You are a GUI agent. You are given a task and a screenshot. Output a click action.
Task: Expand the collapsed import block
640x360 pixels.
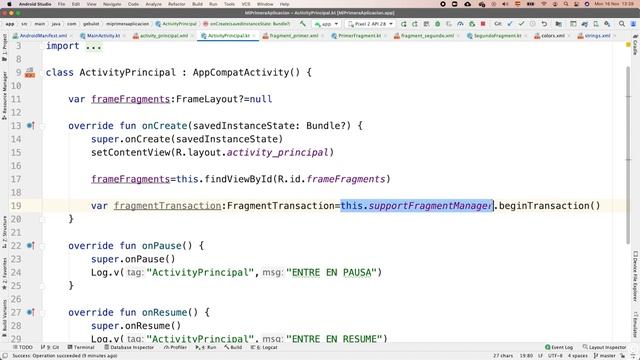pos(94,46)
